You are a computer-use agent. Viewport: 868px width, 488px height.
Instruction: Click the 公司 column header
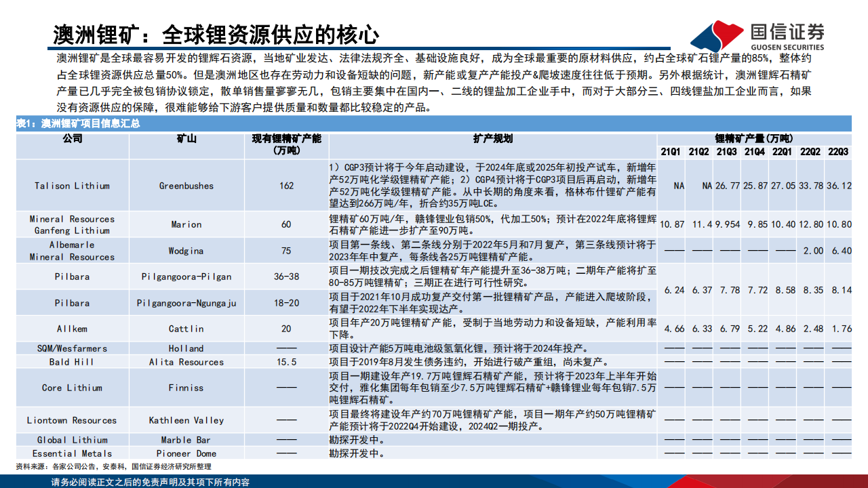[73, 139]
